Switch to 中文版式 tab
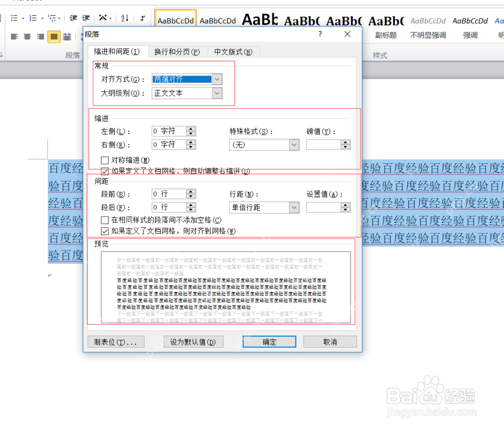The height and width of the screenshot is (429, 504). 234,52
